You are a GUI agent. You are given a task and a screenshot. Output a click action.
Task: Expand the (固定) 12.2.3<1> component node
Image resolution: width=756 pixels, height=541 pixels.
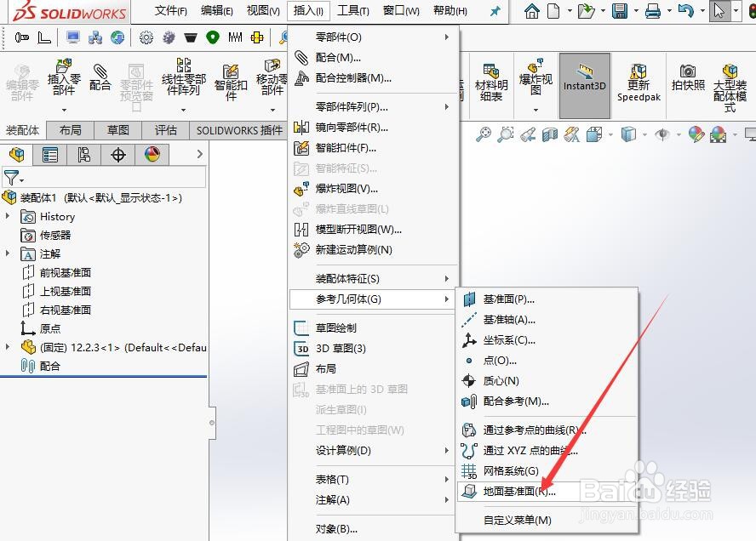pos(7,347)
